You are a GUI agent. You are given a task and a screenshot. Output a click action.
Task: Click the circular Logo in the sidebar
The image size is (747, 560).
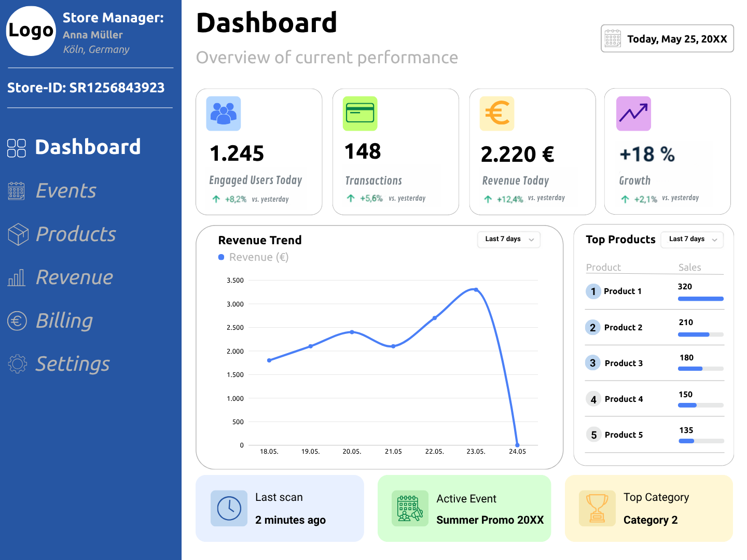pos(31,31)
